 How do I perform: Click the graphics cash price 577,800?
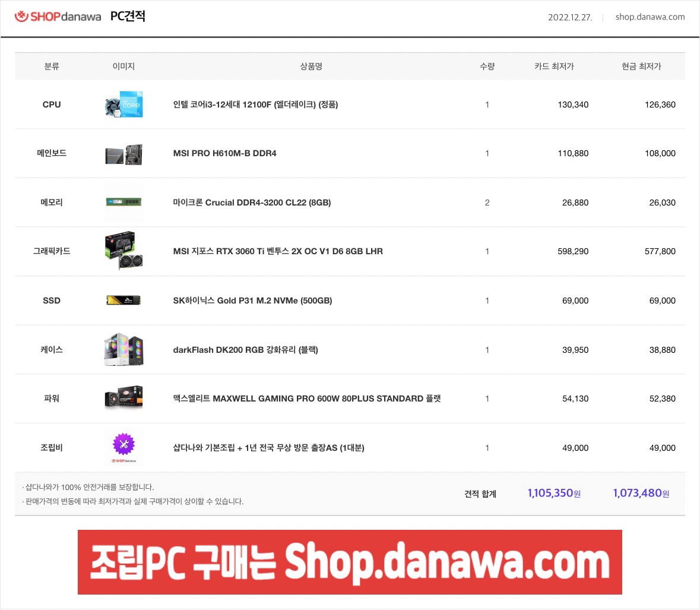[x=660, y=251]
